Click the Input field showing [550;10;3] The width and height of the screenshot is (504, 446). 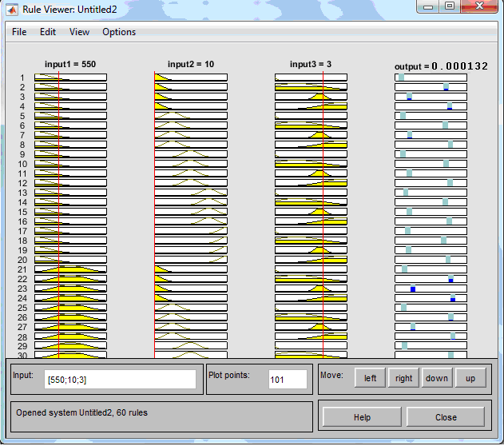pyautogui.click(x=120, y=379)
